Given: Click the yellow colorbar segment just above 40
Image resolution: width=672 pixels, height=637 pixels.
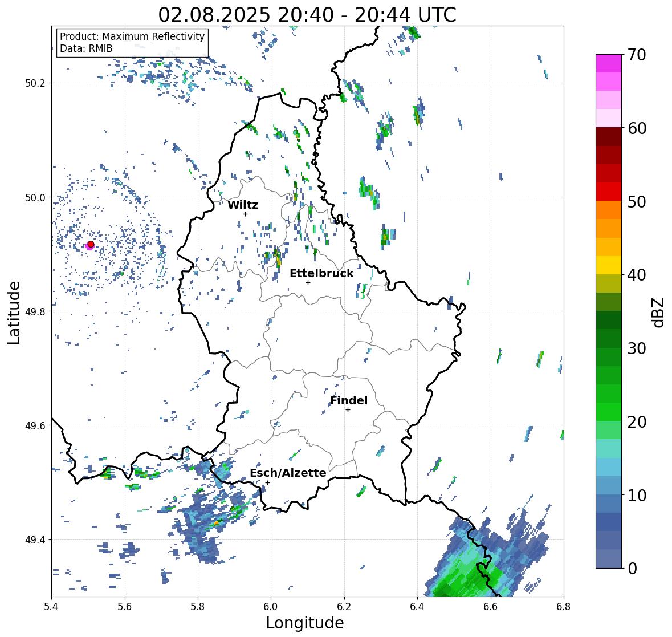Looking at the screenshot, I should pos(609,265).
